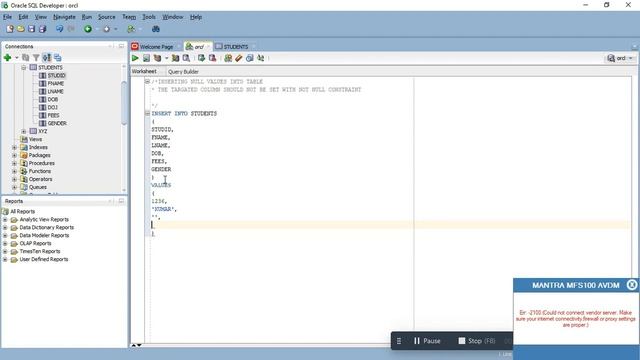Viewport: 640px width, 360px height.
Task: Switch to the Query Builder tab
Action: pos(183,71)
